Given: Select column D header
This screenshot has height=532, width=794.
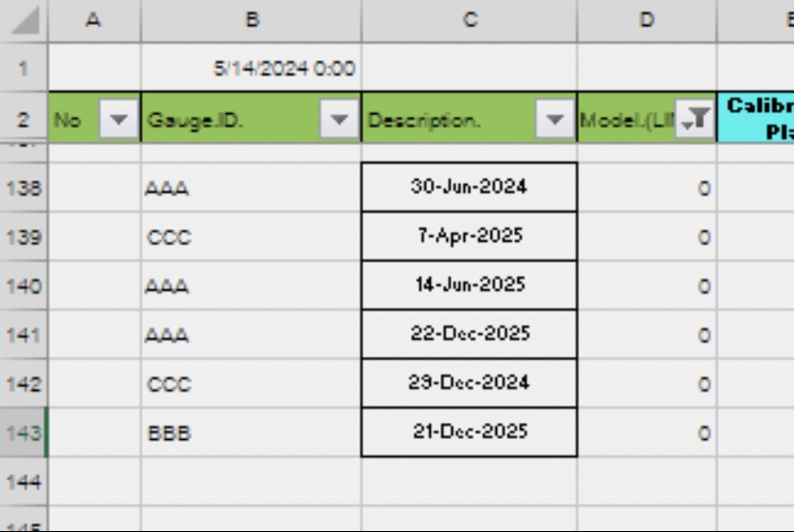Looking at the screenshot, I should [x=646, y=20].
